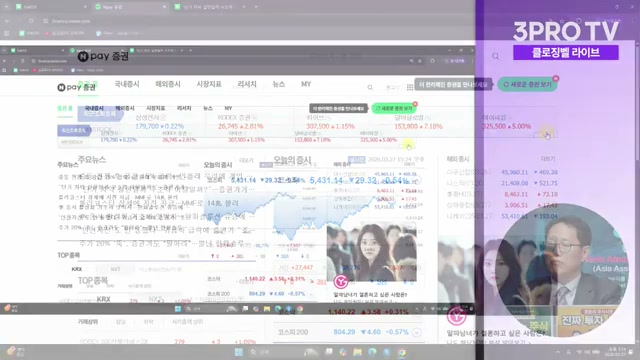This screenshot has width=640, height=360.
Task: Click the large KOSPI value 5,431.14
Action: (326, 180)
